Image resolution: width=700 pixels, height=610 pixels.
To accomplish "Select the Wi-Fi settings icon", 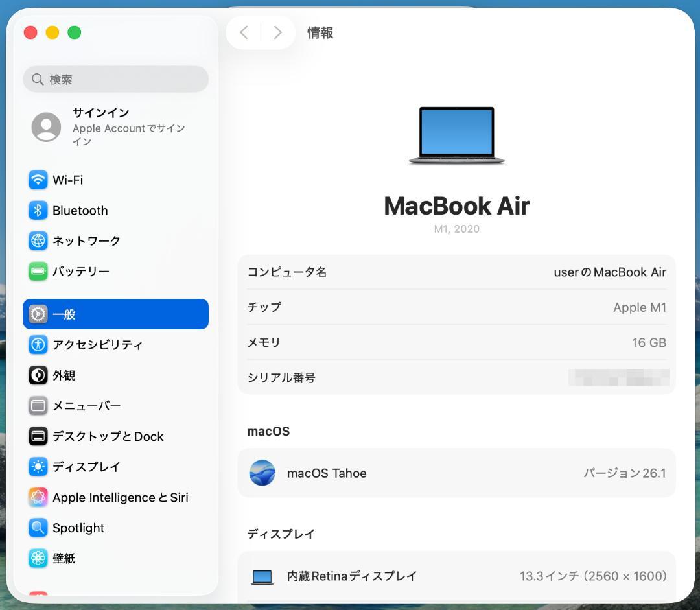I will [x=38, y=180].
